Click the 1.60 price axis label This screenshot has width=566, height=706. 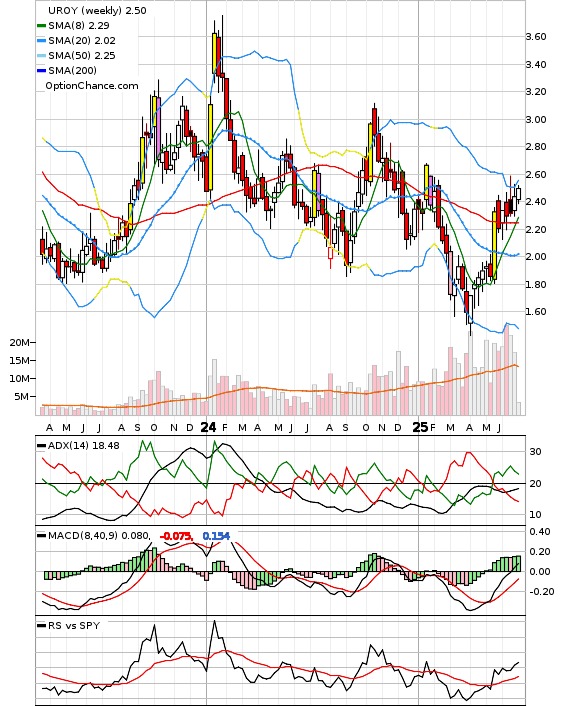pyautogui.click(x=536, y=312)
